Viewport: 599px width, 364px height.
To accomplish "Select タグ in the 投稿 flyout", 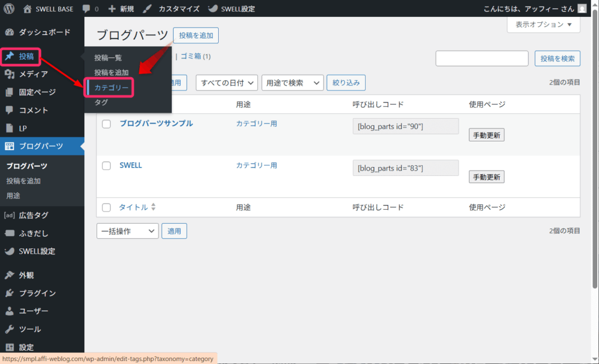I will point(101,102).
